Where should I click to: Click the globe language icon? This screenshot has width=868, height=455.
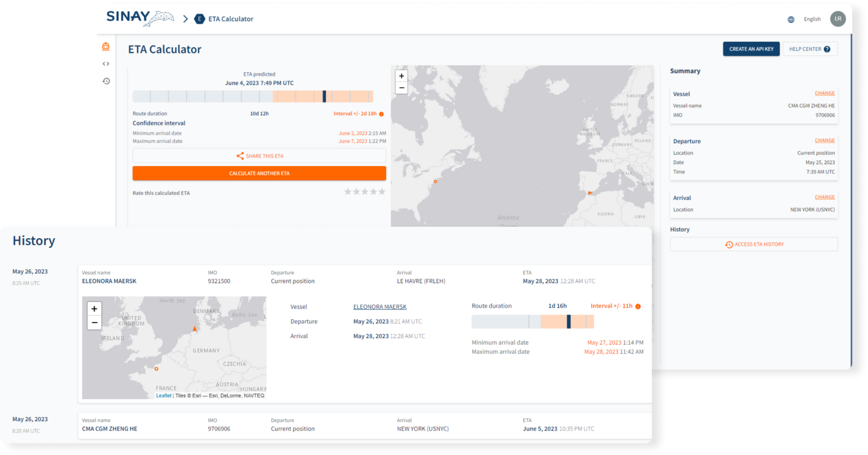[791, 19]
